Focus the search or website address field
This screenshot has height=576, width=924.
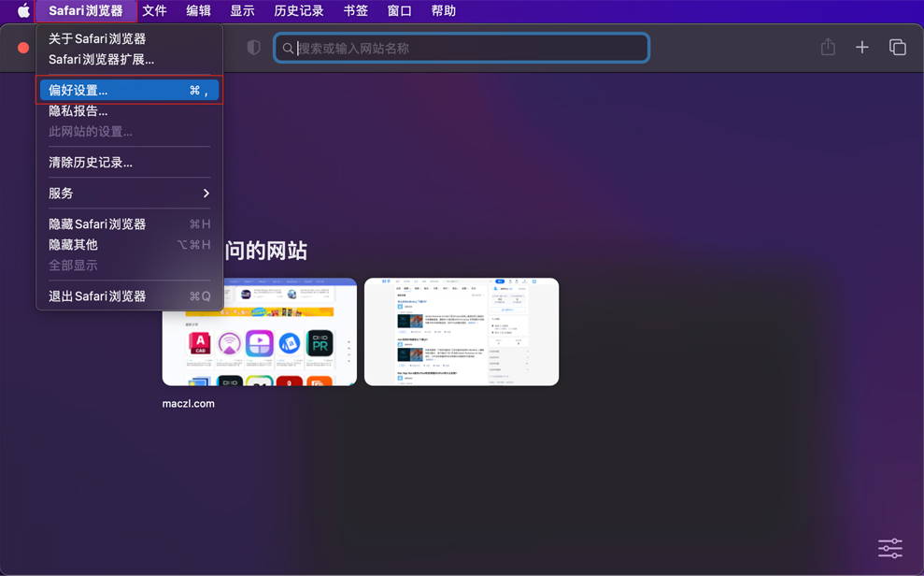point(462,49)
